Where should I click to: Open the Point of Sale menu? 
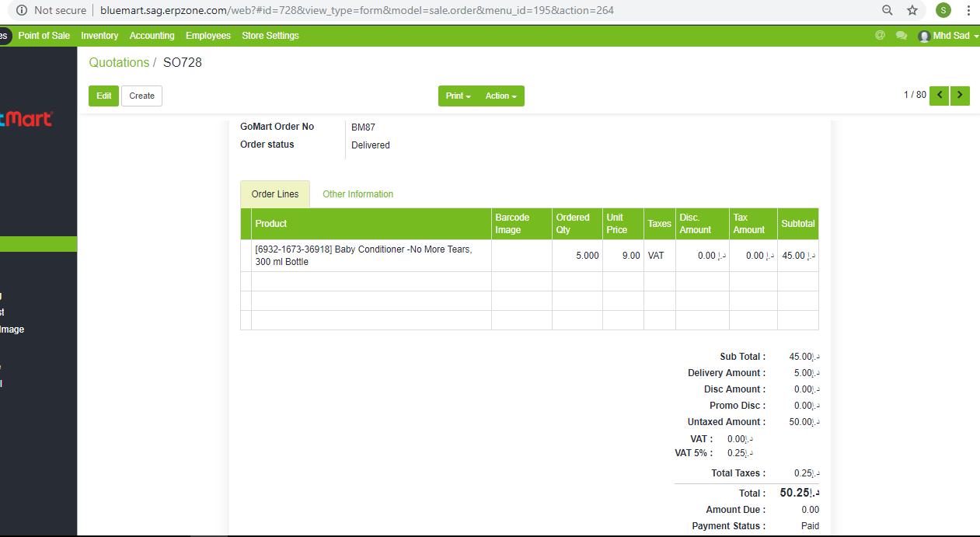click(x=44, y=36)
